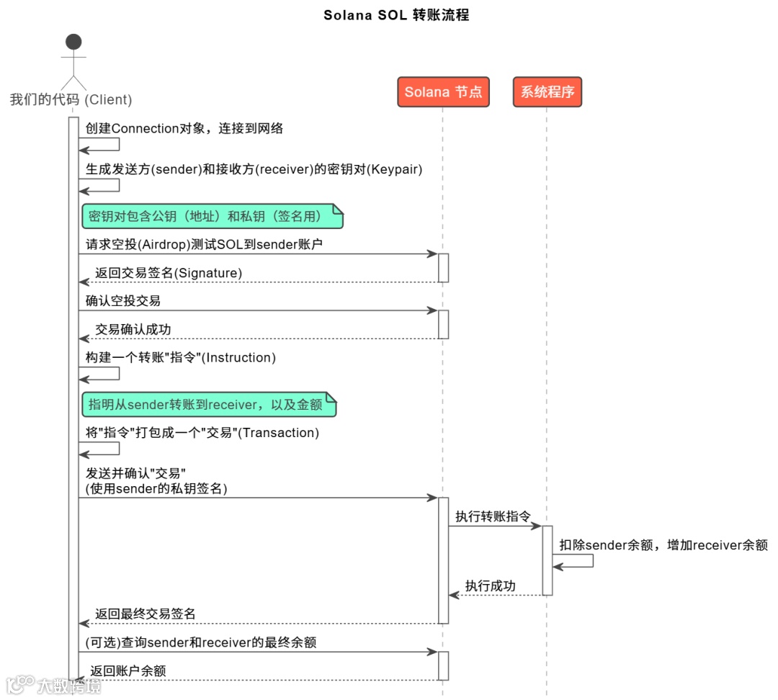
Task: Click the text '执行成功'
Action: coord(491,586)
